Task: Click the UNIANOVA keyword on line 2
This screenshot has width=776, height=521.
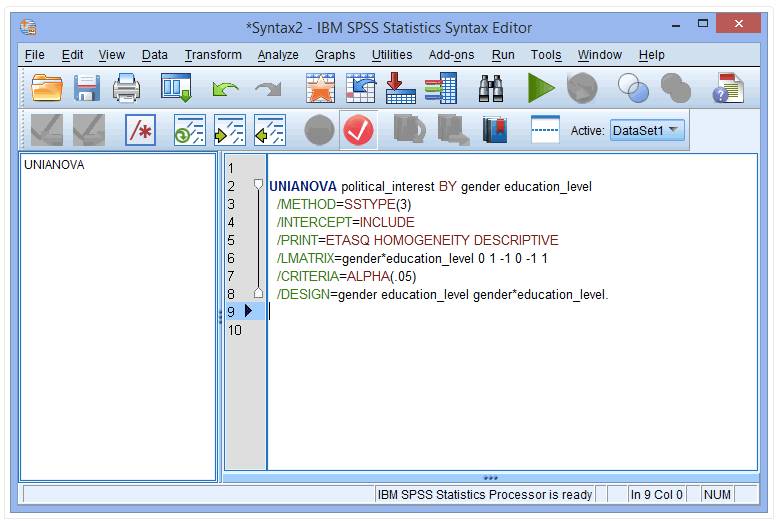Action: (x=302, y=187)
